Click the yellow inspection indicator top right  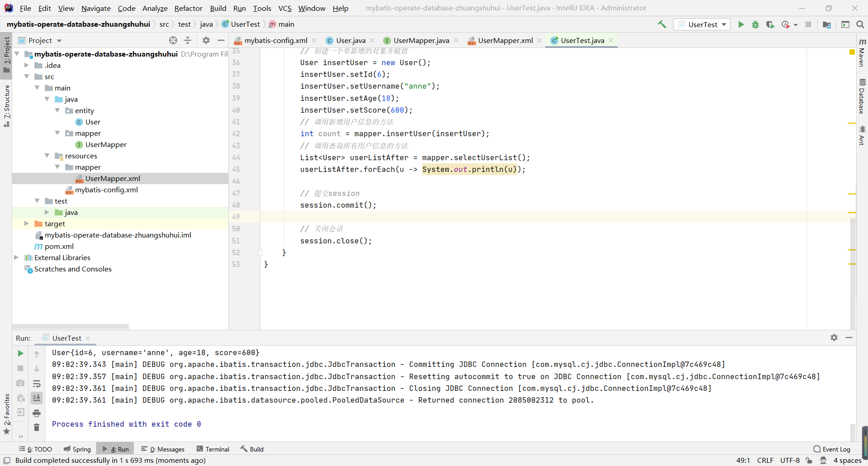point(852,52)
